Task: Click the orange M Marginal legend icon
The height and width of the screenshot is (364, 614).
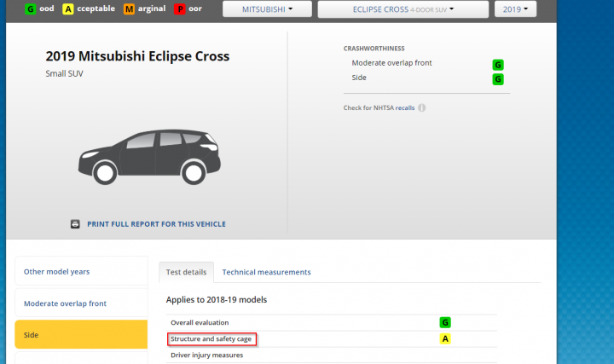Action: coord(129,9)
